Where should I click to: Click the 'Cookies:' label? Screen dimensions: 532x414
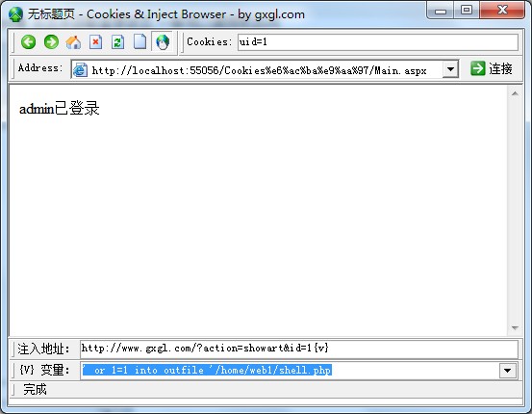click(210, 41)
